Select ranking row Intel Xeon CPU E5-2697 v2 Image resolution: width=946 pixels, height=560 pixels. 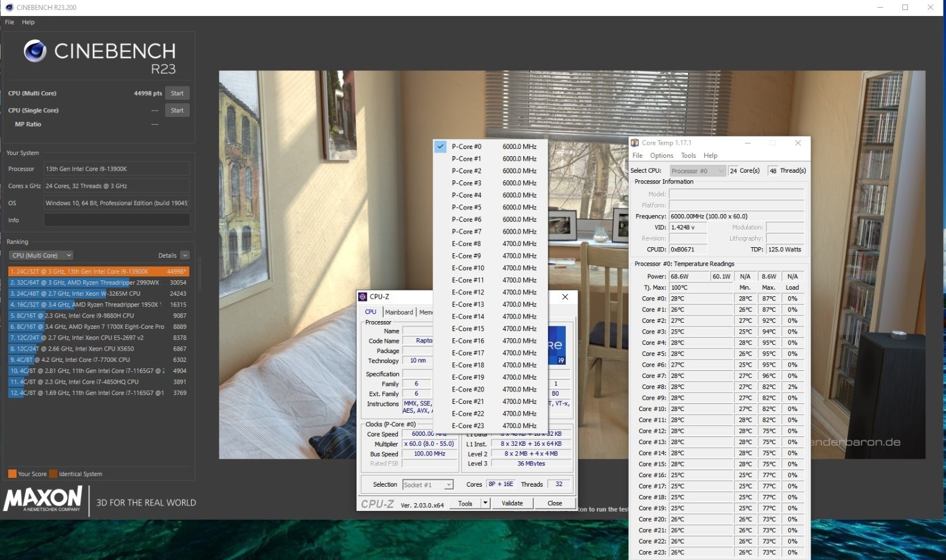click(99, 338)
